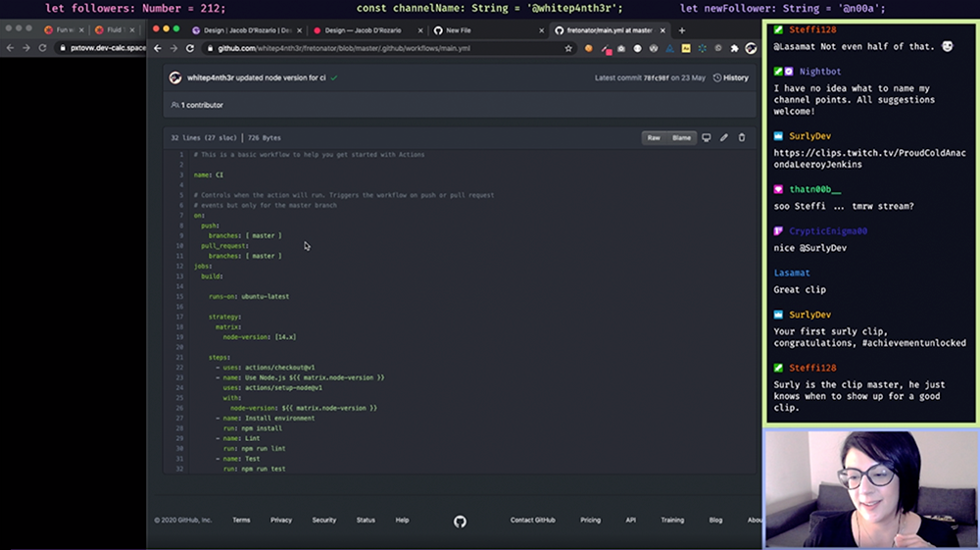This screenshot has height=550, width=980.
Task: Click the camera extension icon
Action: pos(621,48)
